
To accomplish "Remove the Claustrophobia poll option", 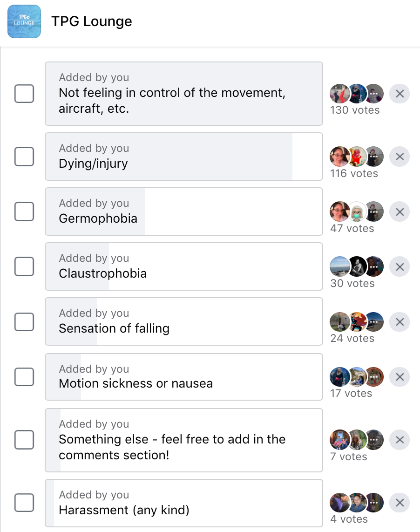I will click(x=399, y=267).
